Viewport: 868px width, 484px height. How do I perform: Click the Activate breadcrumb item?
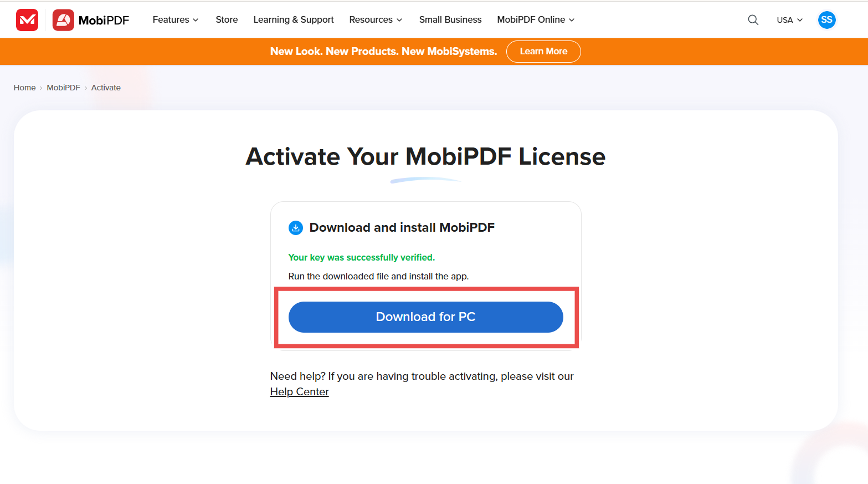pyautogui.click(x=106, y=88)
